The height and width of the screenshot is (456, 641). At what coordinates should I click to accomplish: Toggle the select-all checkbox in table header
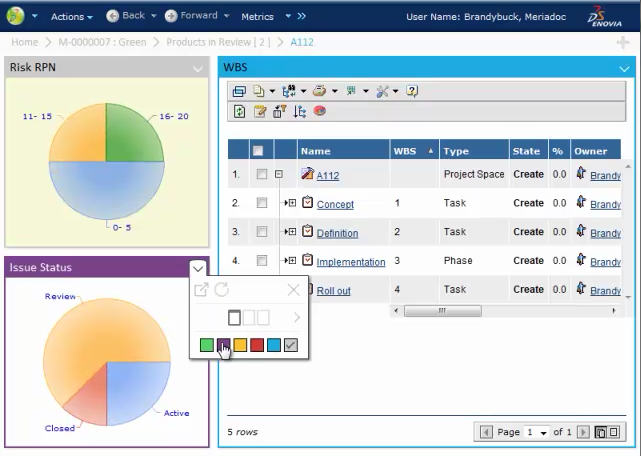pyautogui.click(x=258, y=151)
